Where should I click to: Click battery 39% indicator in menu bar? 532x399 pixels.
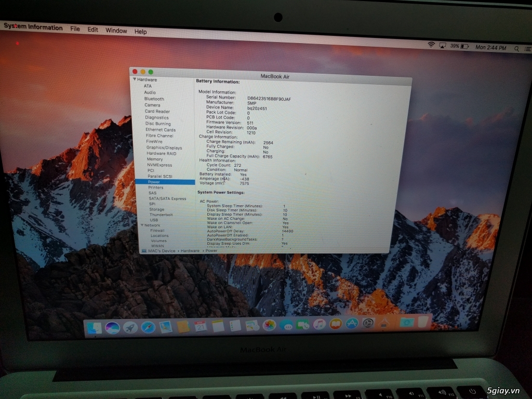click(459, 46)
